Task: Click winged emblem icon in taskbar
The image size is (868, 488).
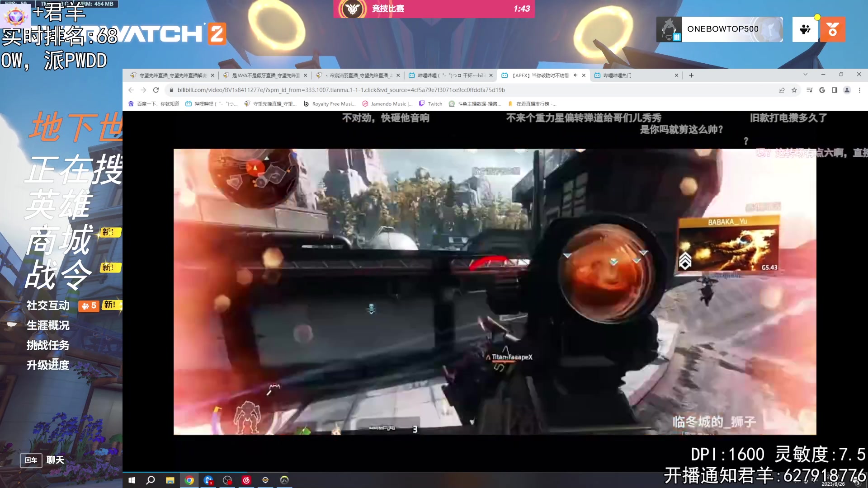Action: tap(265, 480)
